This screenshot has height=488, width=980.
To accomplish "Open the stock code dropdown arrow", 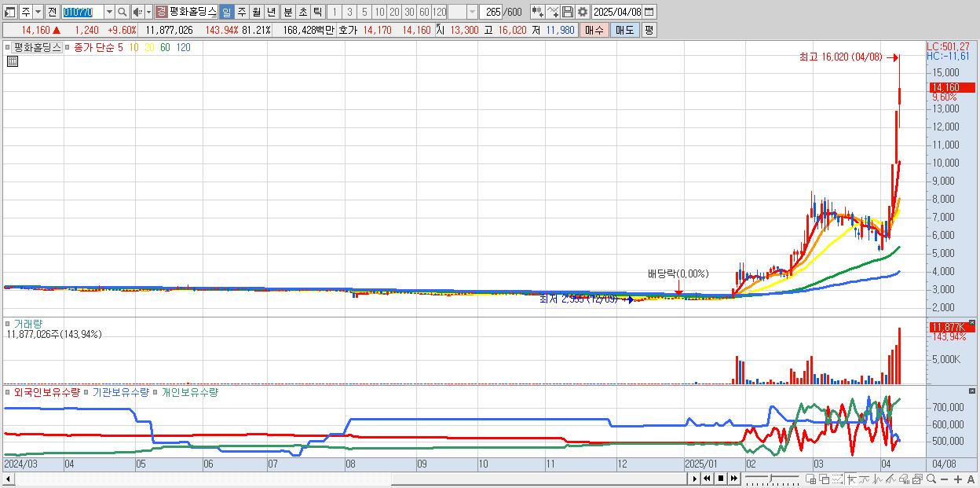I will [x=109, y=12].
